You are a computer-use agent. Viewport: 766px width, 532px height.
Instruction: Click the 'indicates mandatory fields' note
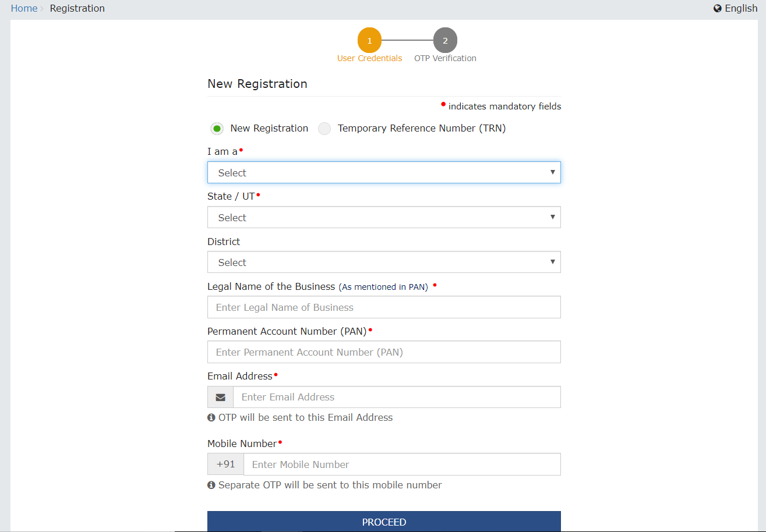pos(504,107)
